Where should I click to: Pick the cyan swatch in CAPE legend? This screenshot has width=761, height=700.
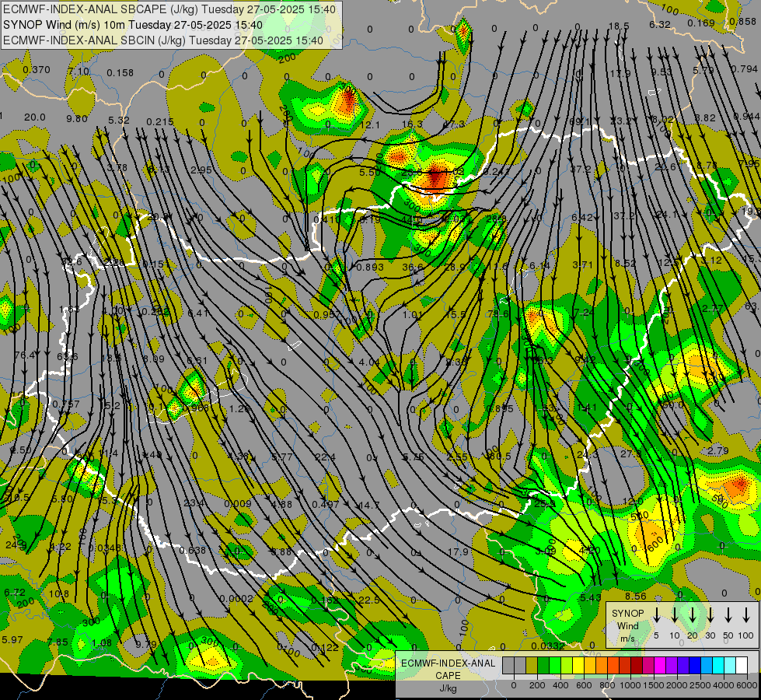pyautogui.click(x=717, y=666)
